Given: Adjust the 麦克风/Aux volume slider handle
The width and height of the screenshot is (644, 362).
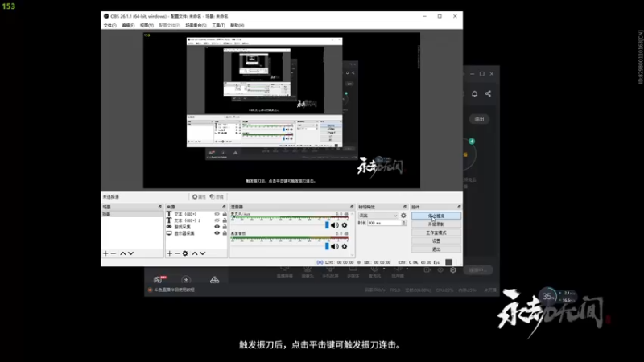Looking at the screenshot, I should pos(328,225).
